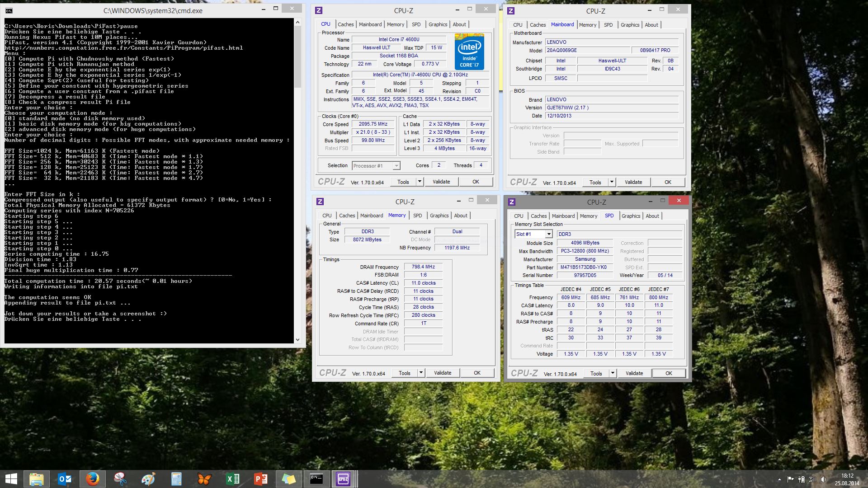This screenshot has width=868, height=488.
Task: Switch to cmd.exe taskbar icon
Action: pos(316,479)
